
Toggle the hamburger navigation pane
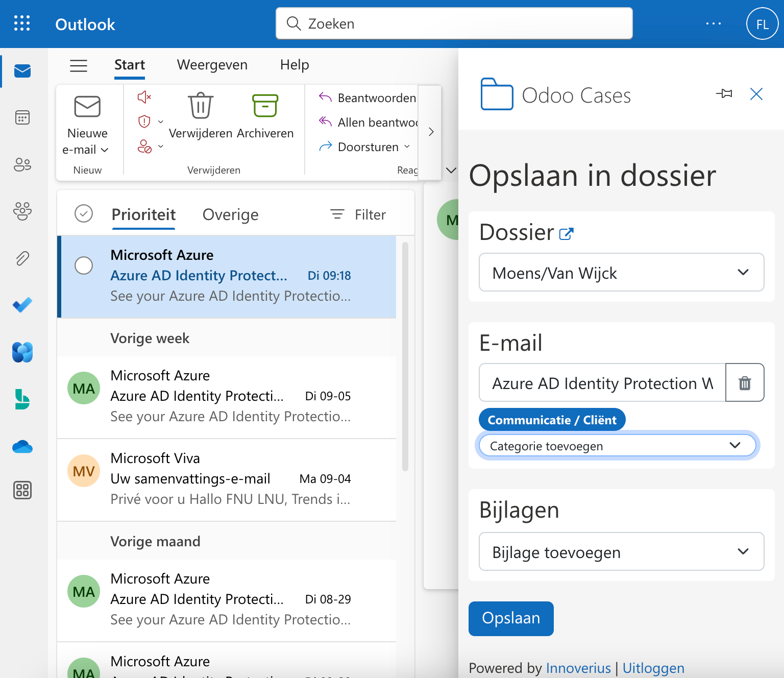coord(79,65)
